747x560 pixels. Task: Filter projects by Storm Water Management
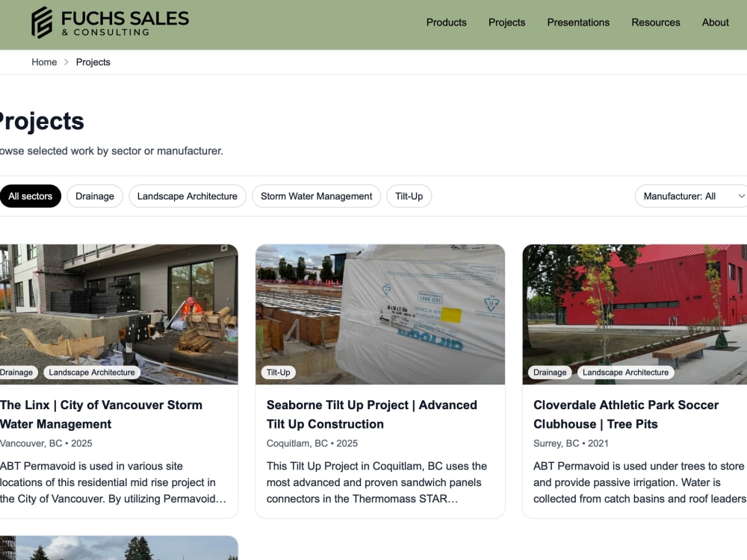316,196
